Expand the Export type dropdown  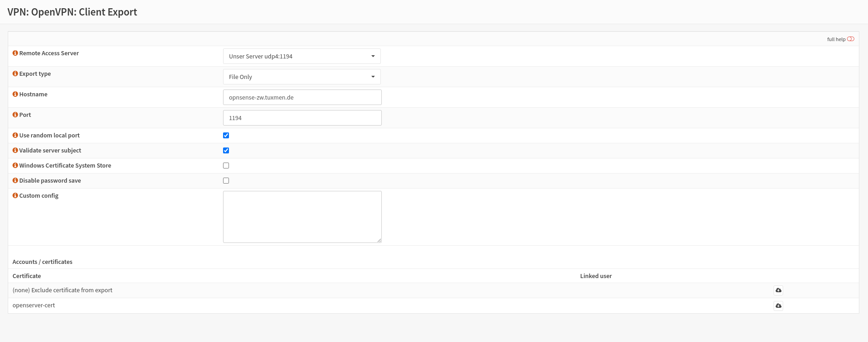point(301,77)
